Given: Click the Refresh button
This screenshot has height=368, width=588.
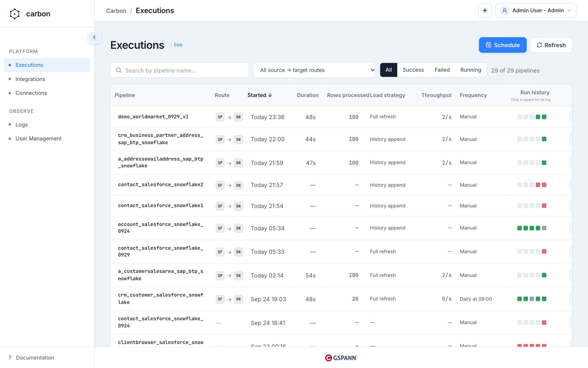Looking at the screenshot, I should click(x=551, y=45).
